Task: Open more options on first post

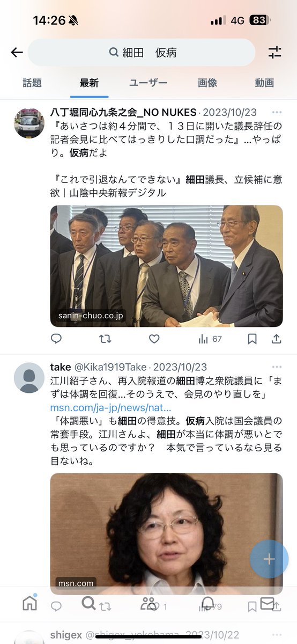Action: click(277, 113)
